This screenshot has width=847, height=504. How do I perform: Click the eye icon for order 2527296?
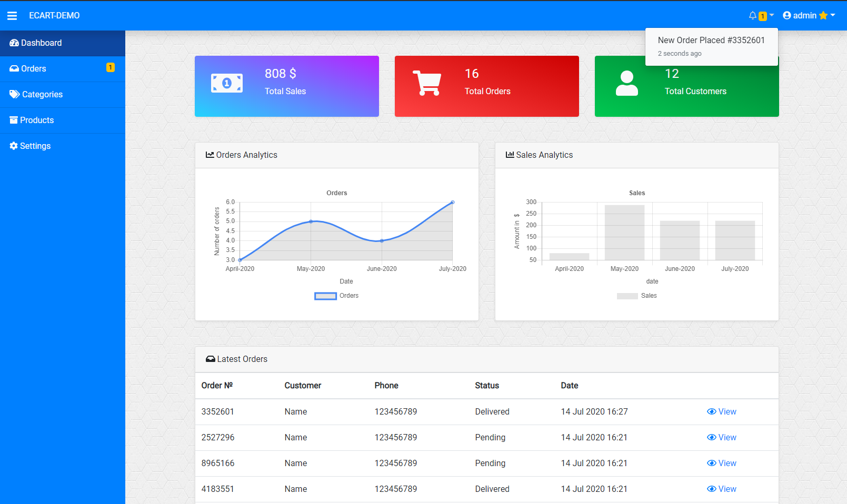pyautogui.click(x=712, y=438)
